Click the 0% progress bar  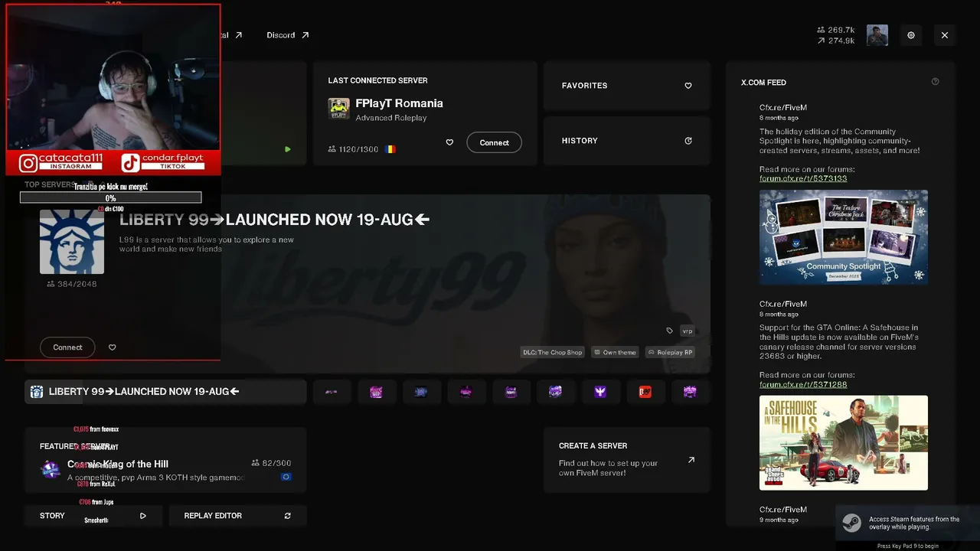click(110, 198)
